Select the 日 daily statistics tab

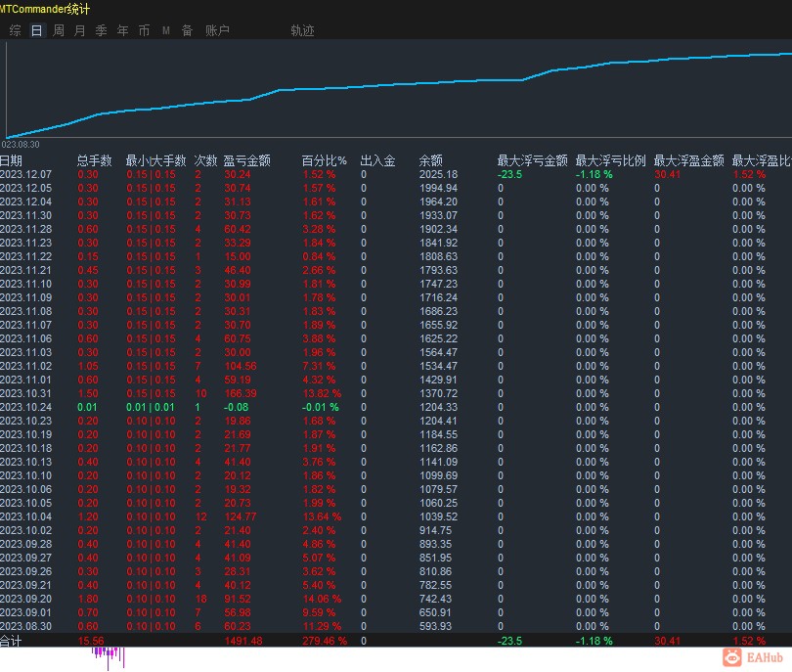pyautogui.click(x=36, y=31)
